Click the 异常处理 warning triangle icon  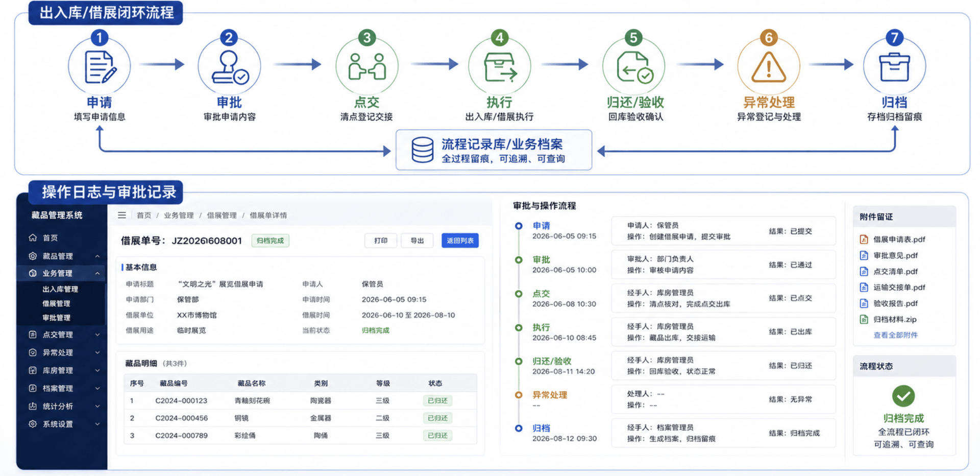pos(769,67)
